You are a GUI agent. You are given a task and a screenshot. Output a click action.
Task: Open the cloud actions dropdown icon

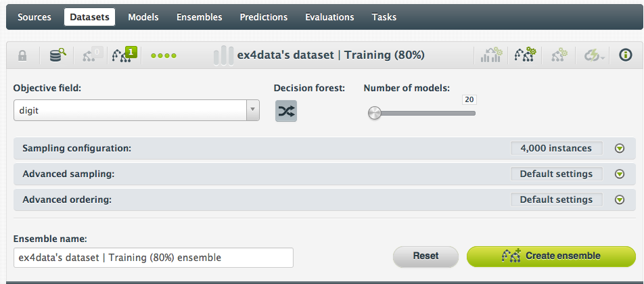[594, 55]
